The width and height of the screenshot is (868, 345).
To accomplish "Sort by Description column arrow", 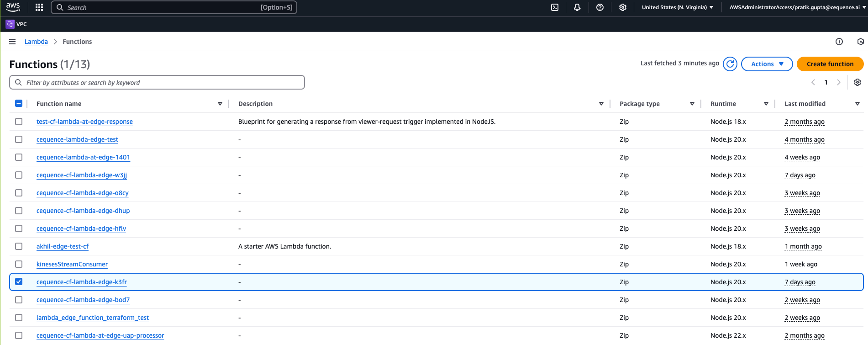I will (x=601, y=104).
